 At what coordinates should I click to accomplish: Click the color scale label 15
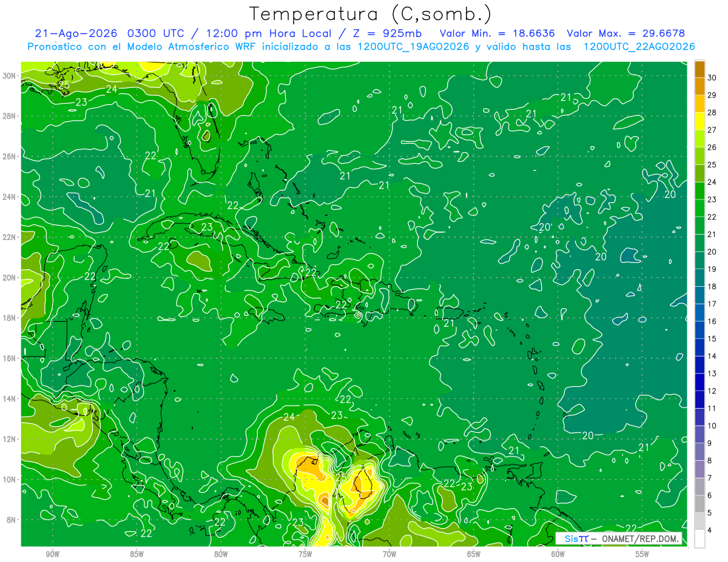[712, 338]
